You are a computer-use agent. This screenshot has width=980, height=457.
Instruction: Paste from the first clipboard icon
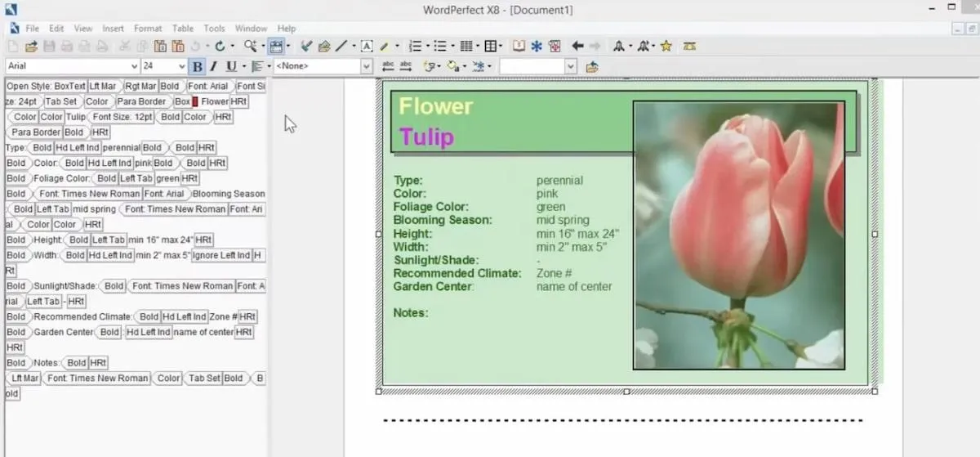[160, 47]
